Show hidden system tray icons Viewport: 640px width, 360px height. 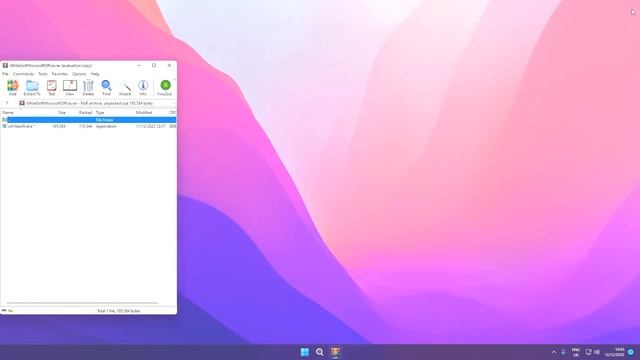[x=554, y=352]
